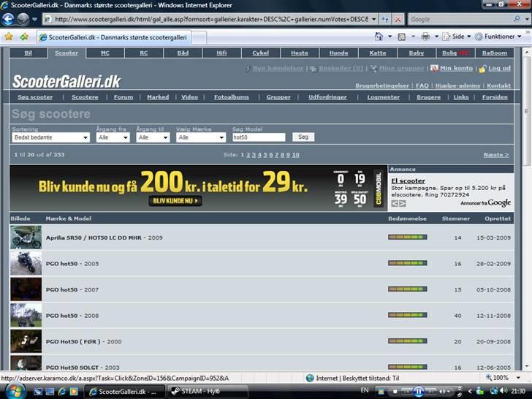Viewport: 532px width, 399px height.
Task: Click the Log ud link
Action: coord(499,68)
